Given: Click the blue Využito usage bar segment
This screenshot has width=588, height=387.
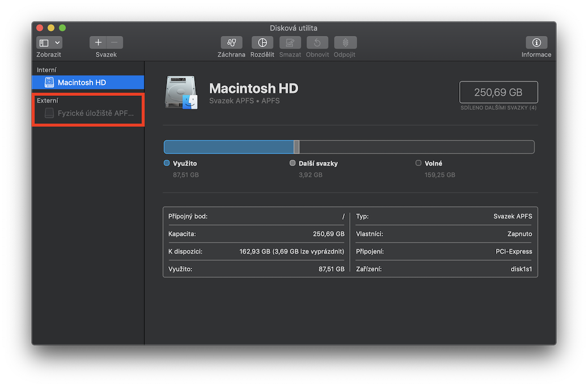Looking at the screenshot, I should pyautogui.click(x=229, y=147).
